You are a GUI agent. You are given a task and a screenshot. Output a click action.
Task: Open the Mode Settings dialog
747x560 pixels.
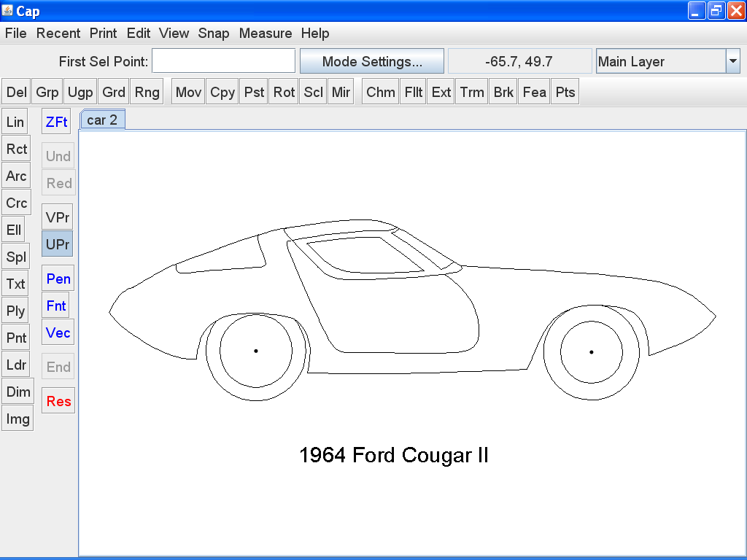point(371,61)
